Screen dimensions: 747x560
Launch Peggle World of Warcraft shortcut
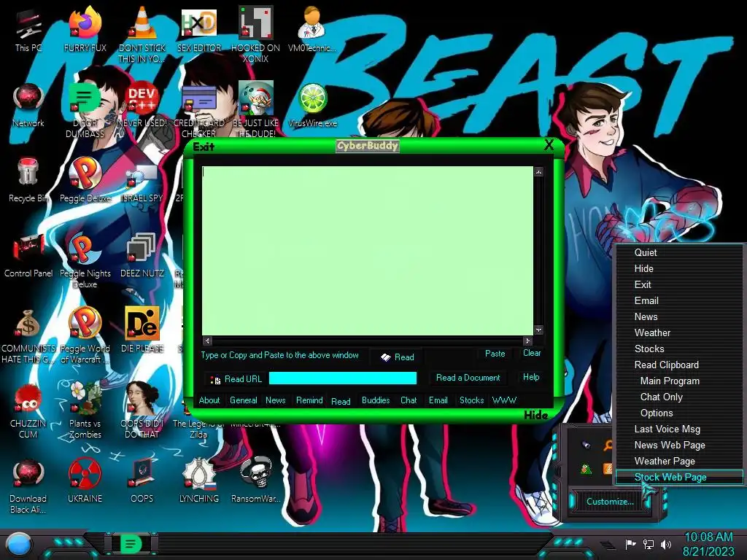(85, 335)
